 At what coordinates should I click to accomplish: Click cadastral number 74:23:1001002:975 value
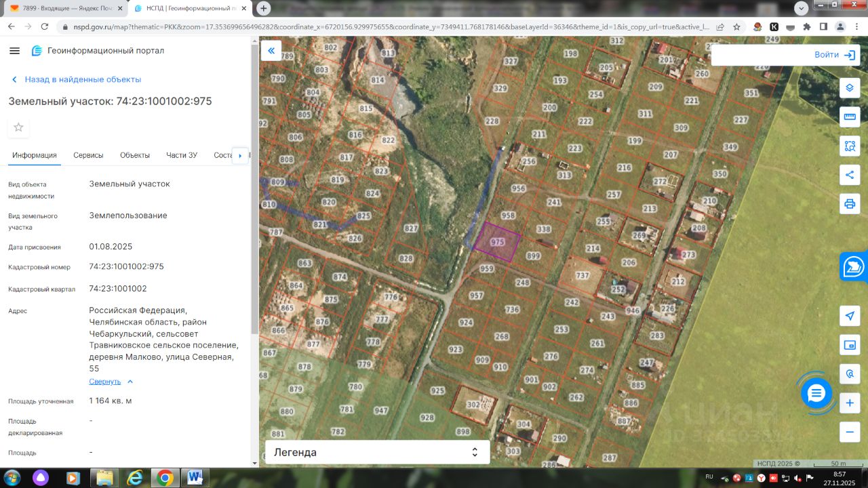[126, 266]
